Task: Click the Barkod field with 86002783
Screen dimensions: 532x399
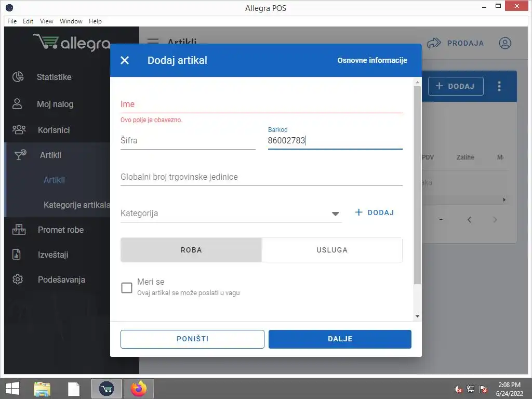Action: tap(335, 140)
